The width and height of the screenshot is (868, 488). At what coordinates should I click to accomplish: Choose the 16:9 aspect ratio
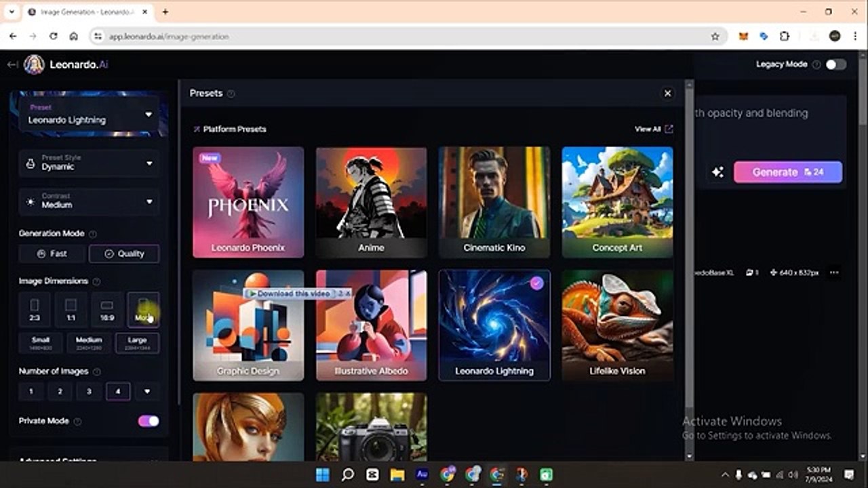click(107, 310)
